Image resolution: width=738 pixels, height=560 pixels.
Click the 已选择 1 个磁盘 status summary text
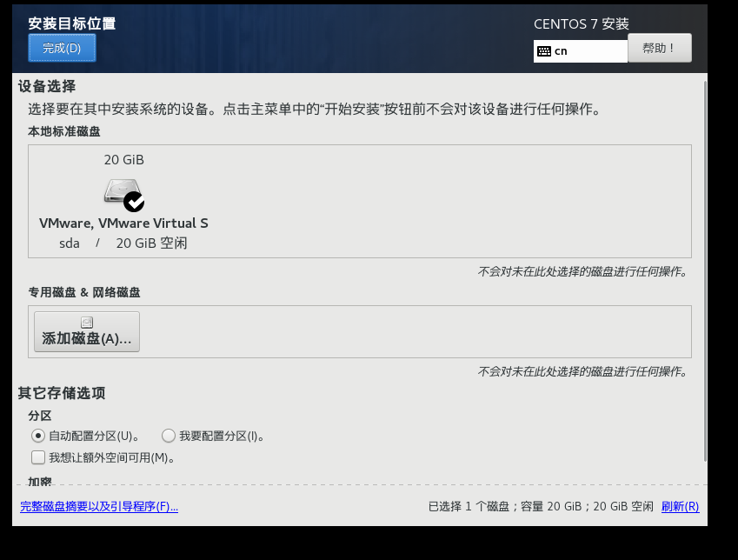pos(541,506)
